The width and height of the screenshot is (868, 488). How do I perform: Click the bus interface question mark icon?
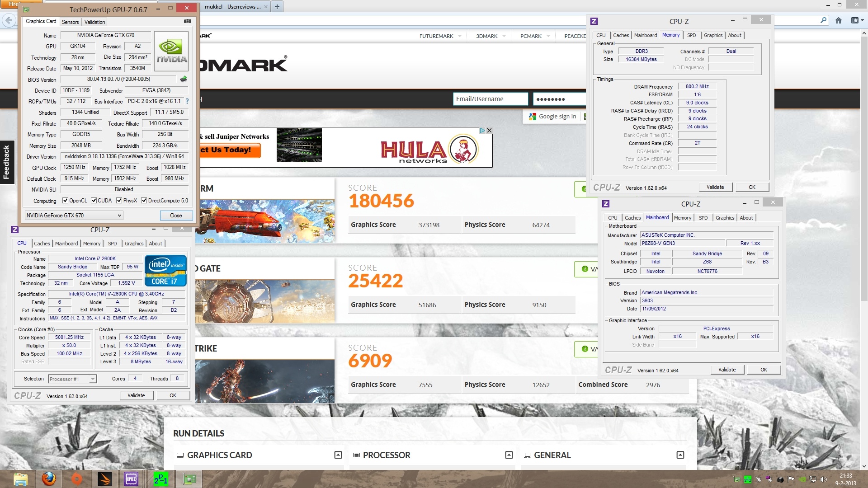pos(187,101)
